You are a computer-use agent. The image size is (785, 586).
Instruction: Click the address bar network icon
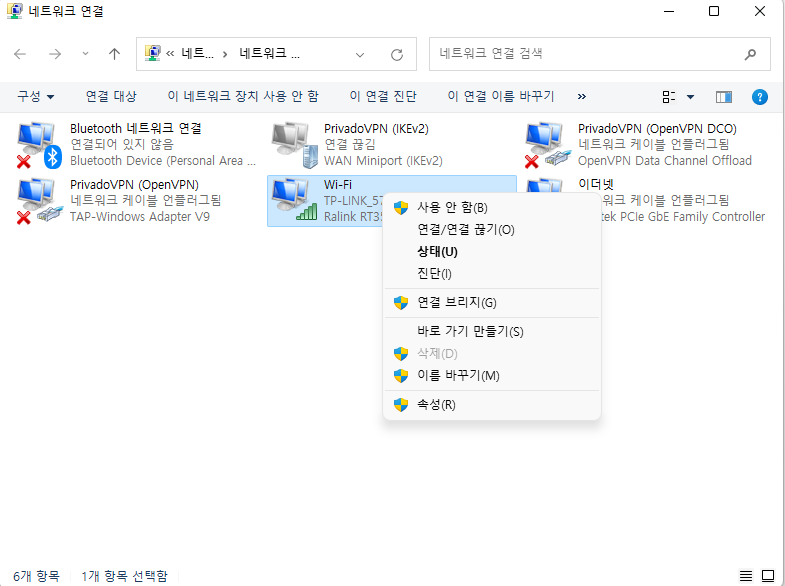[153, 53]
